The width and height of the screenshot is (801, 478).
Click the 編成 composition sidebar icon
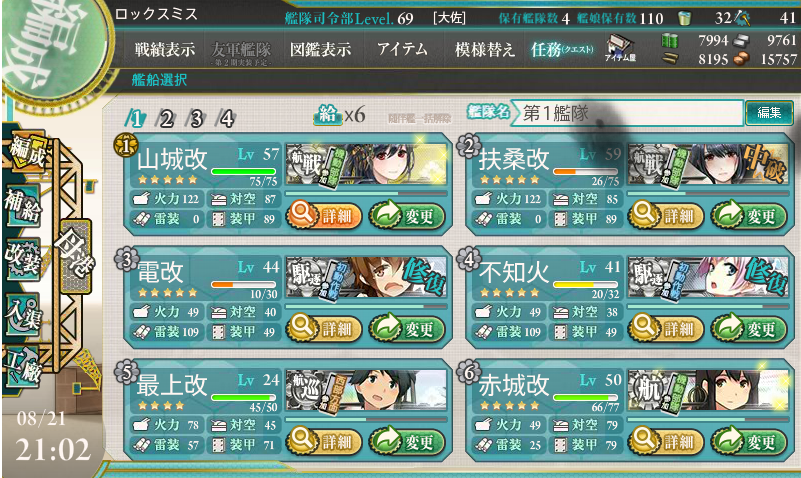point(27,152)
